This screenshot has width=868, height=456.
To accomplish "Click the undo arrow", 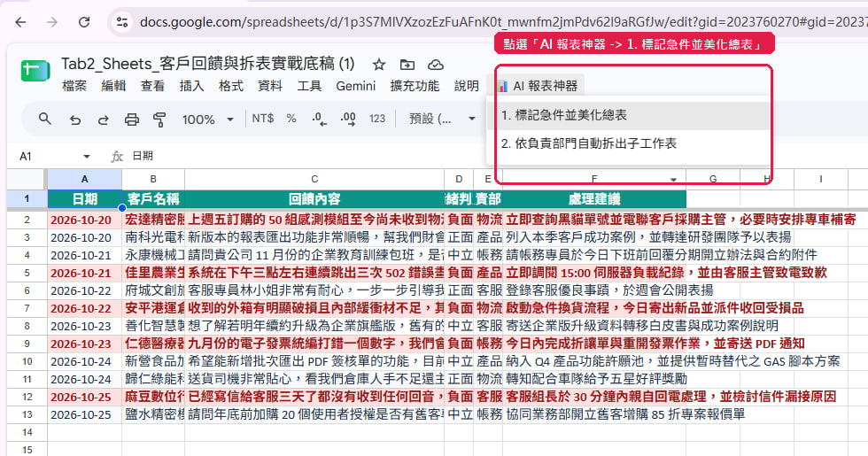I will point(74,120).
